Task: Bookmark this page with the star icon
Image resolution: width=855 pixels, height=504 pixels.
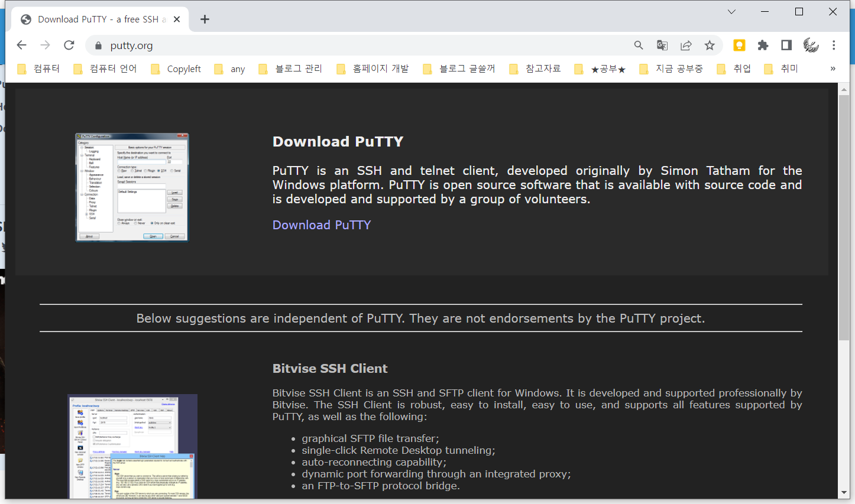Action: (x=710, y=45)
